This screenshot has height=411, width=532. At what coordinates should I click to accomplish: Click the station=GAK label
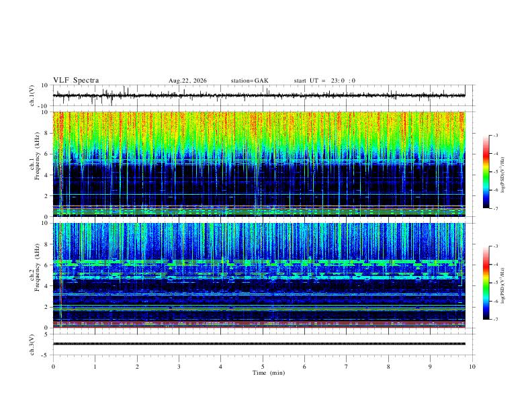pos(250,81)
